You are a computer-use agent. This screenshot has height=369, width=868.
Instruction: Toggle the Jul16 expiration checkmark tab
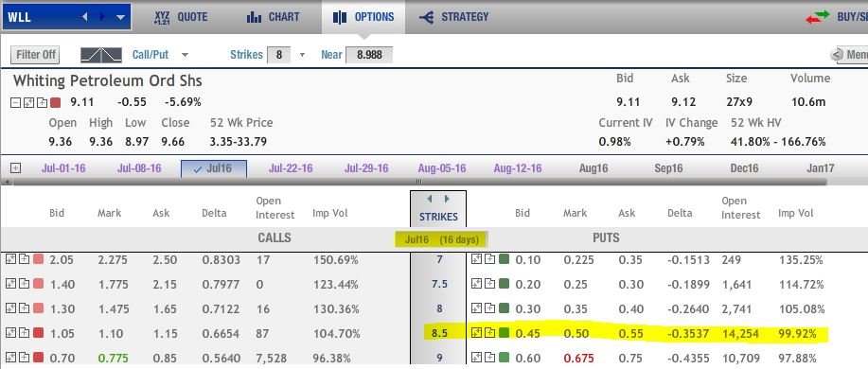[x=214, y=168]
